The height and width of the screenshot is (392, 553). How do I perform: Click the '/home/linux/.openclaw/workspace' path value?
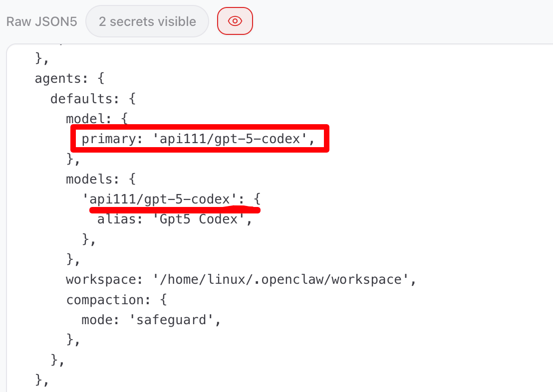point(280,279)
